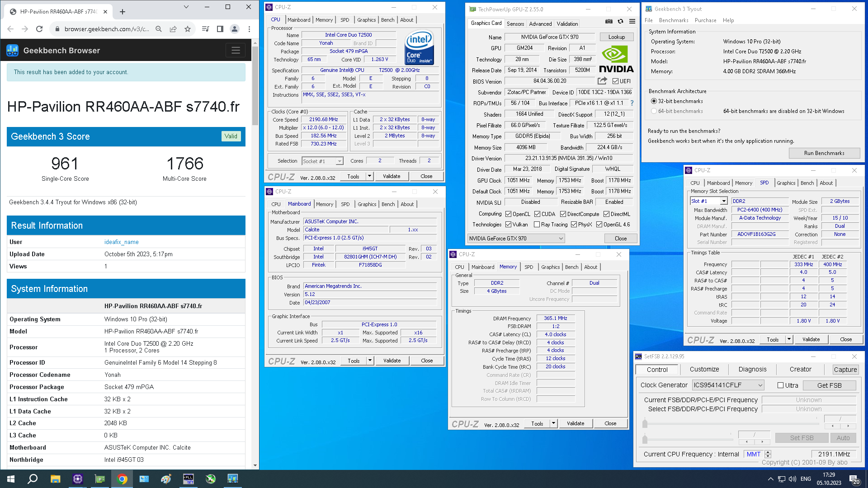Click the Chrome page vertical scrollbar thumb
This screenshot has width=868, height=488.
tap(255, 86)
